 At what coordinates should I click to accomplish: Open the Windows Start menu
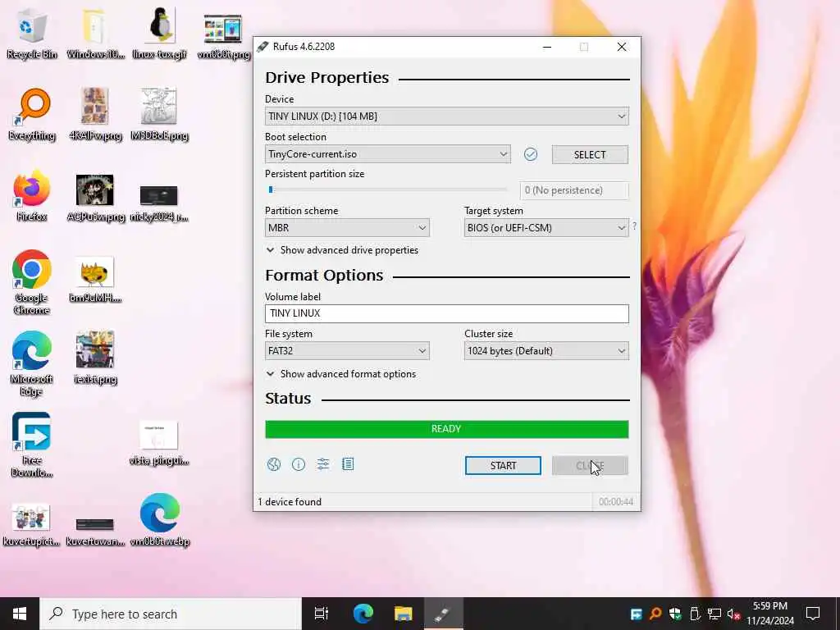pyautogui.click(x=20, y=614)
